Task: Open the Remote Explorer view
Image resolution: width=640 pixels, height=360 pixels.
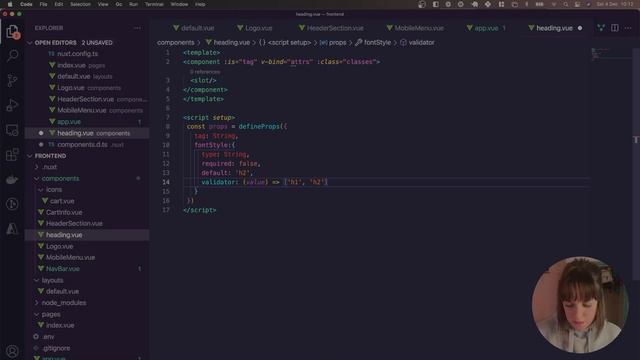Action: click(12, 130)
